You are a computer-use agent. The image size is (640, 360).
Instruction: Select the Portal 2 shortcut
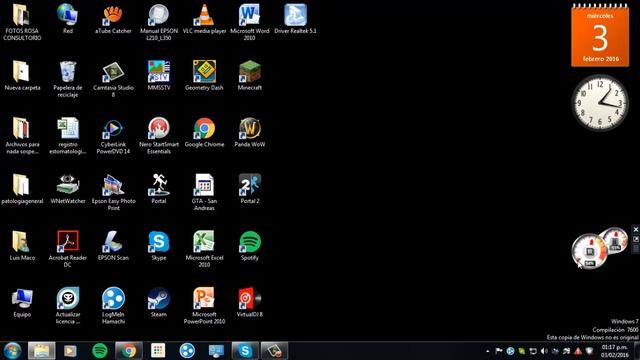pos(249,189)
